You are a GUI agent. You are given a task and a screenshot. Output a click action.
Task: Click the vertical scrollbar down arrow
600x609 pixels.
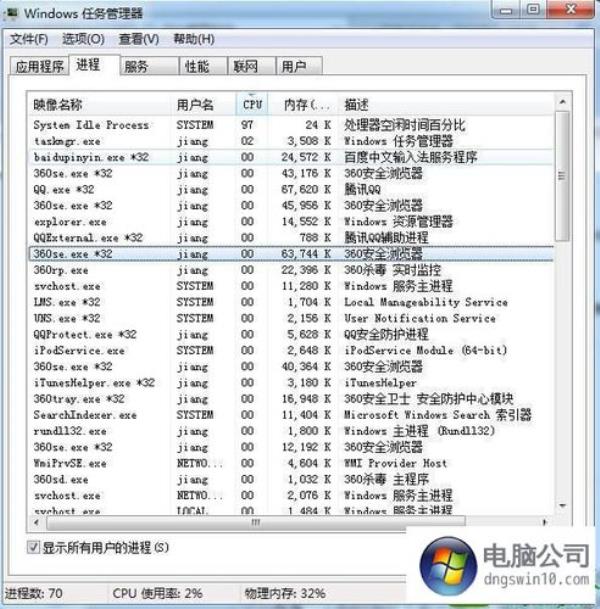[562, 506]
